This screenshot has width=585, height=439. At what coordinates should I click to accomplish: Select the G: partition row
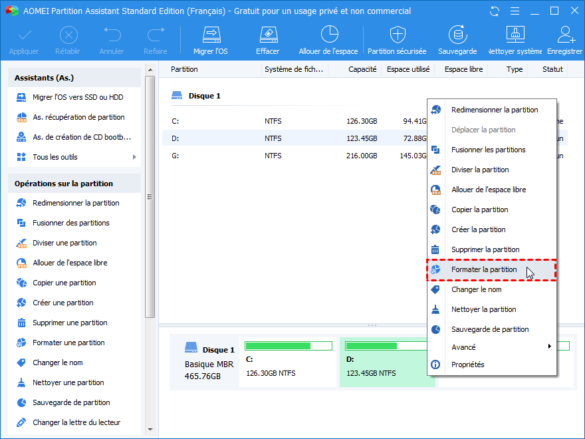[295, 156]
